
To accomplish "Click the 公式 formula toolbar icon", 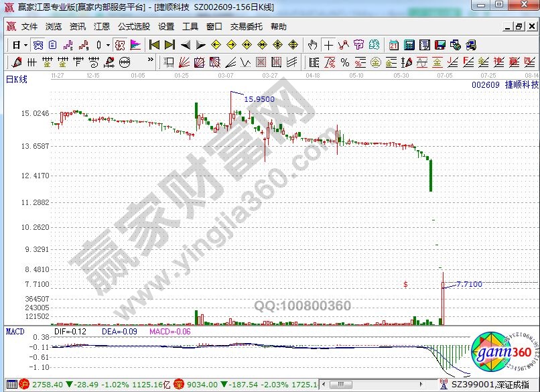I will (x=119, y=45).
